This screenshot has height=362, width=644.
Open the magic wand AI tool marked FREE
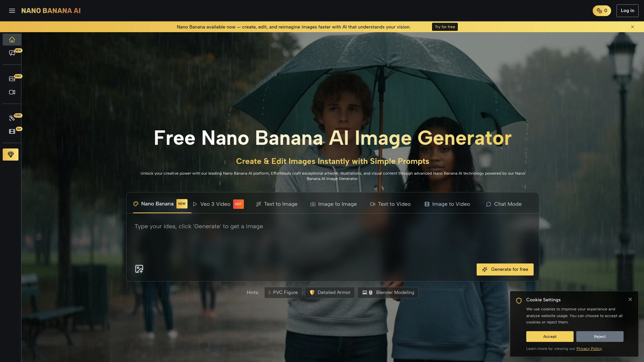coord(12,118)
